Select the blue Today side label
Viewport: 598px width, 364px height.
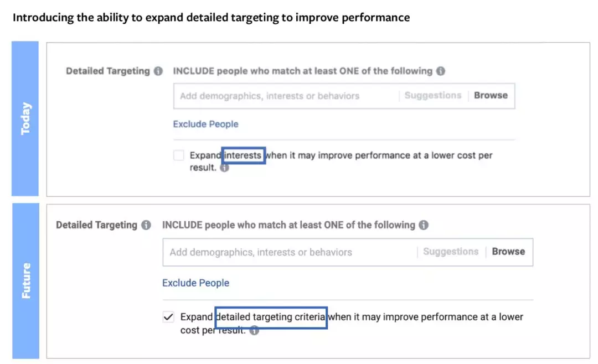[x=25, y=118]
